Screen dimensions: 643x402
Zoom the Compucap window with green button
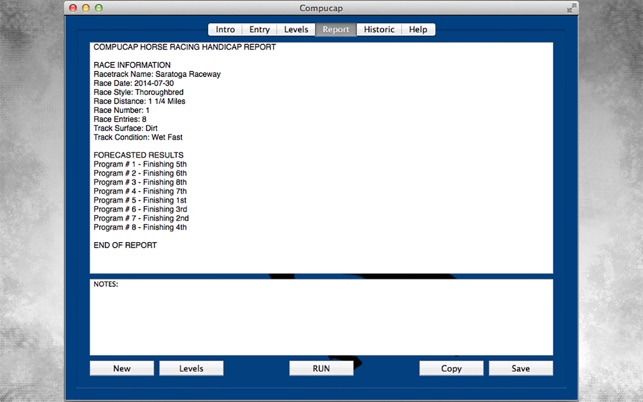click(x=98, y=8)
